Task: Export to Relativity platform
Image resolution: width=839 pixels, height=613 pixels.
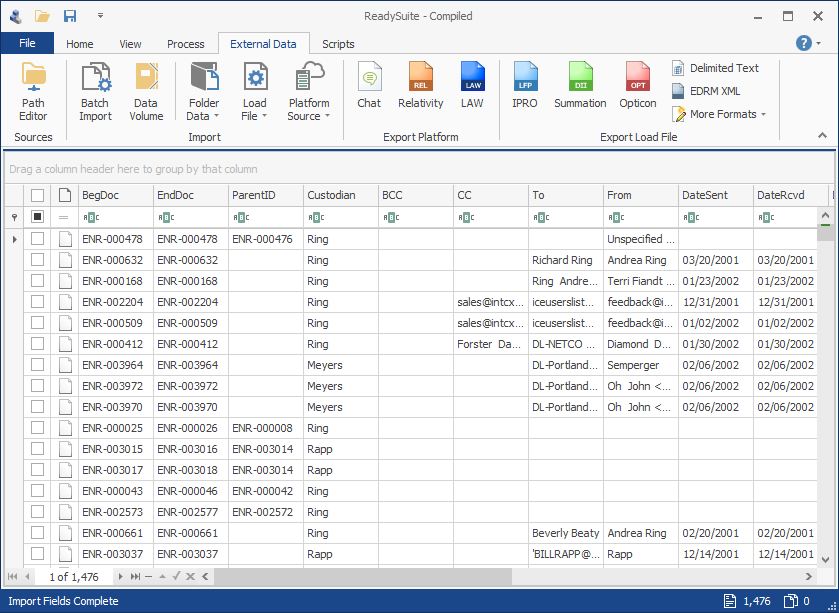Action: click(x=421, y=86)
